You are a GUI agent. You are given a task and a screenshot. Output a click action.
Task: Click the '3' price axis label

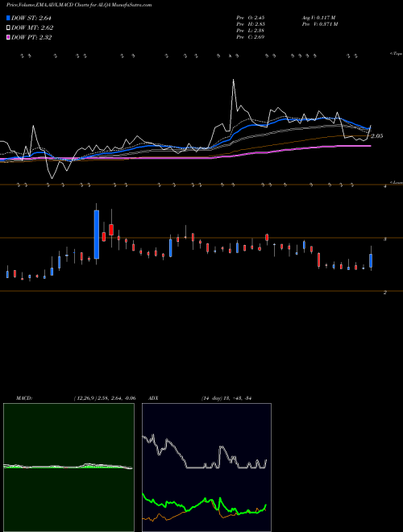tap(385, 239)
